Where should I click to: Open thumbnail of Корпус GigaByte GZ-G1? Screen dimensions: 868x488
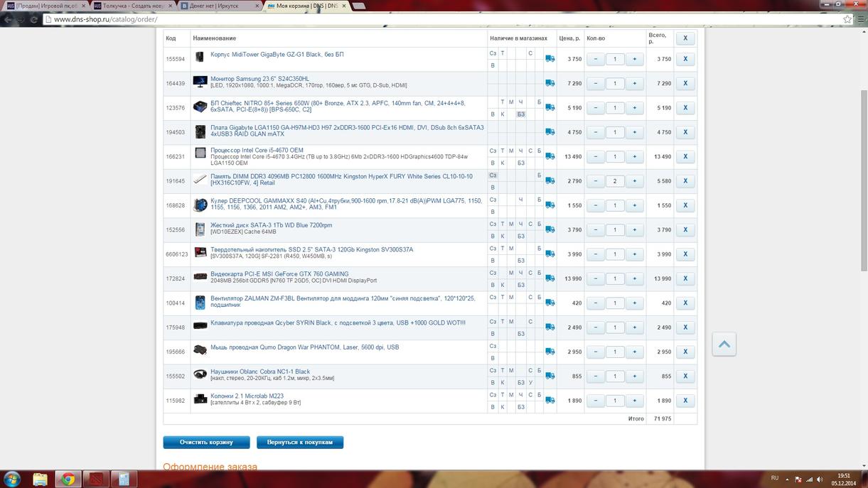coord(200,58)
